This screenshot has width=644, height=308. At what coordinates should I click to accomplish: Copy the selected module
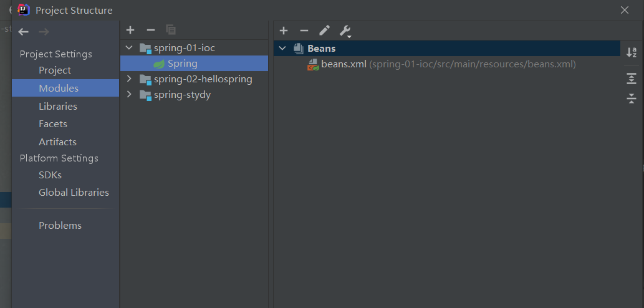pyautogui.click(x=171, y=30)
